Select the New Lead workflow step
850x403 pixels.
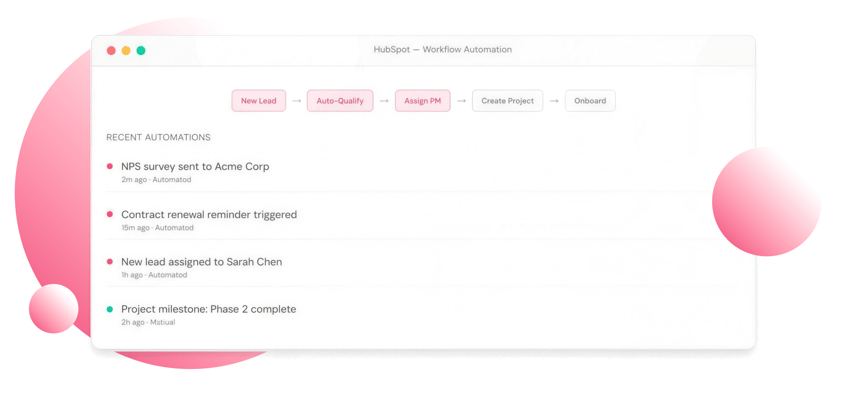coord(259,101)
